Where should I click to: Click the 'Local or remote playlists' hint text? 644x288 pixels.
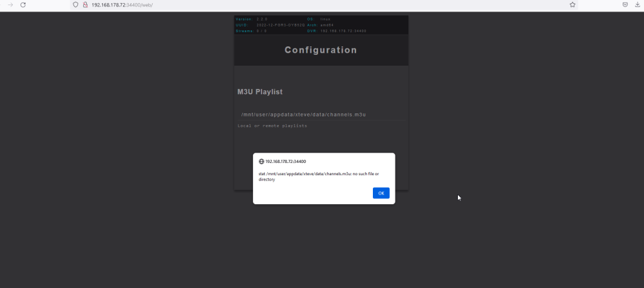(272, 126)
